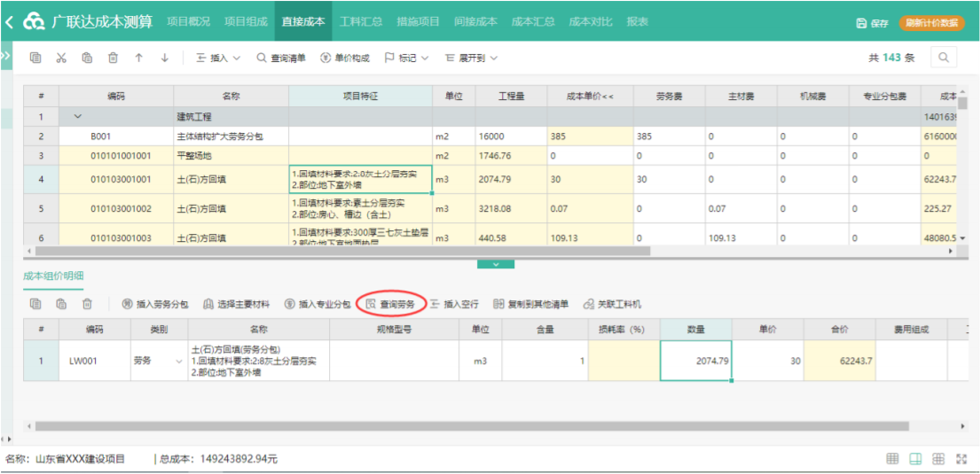The width and height of the screenshot is (980, 474).
Task: Open 成本汇总 tab
Action: tap(532, 22)
